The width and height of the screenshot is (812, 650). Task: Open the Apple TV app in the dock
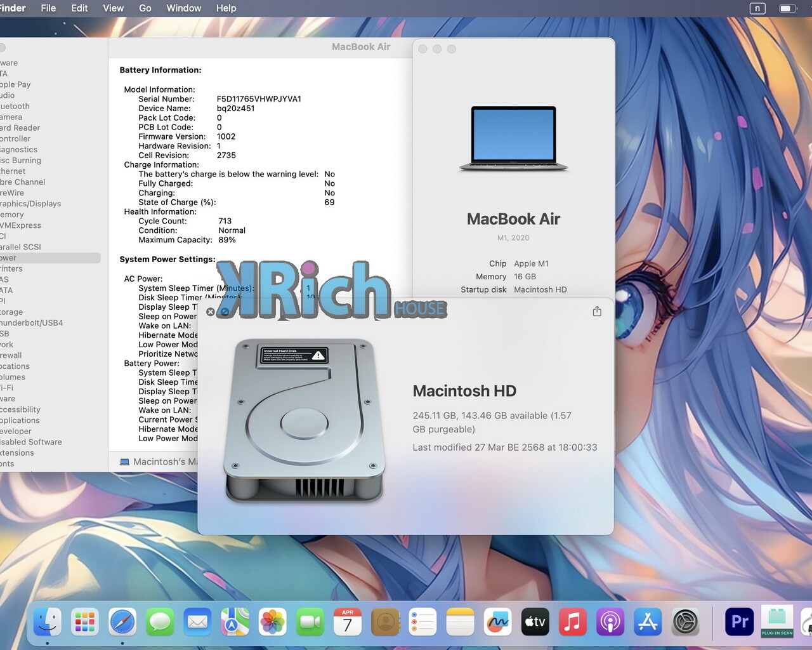tap(535, 621)
